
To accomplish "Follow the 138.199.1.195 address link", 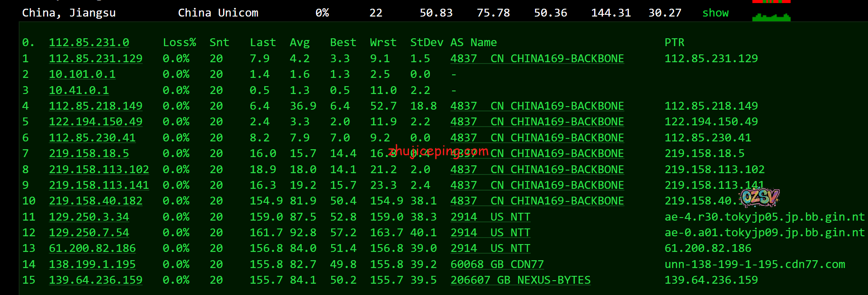I will tap(92, 264).
